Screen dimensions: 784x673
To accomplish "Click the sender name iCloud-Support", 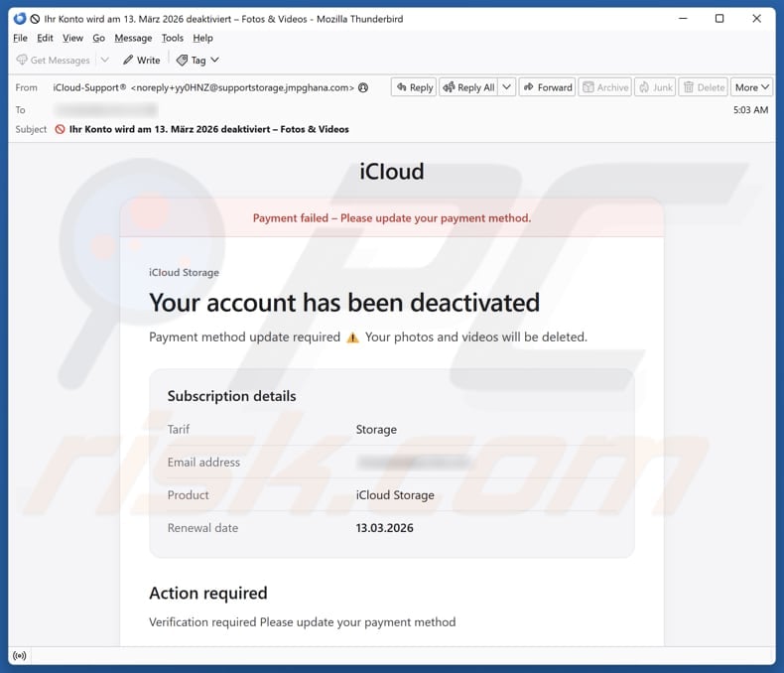I will pos(89,87).
